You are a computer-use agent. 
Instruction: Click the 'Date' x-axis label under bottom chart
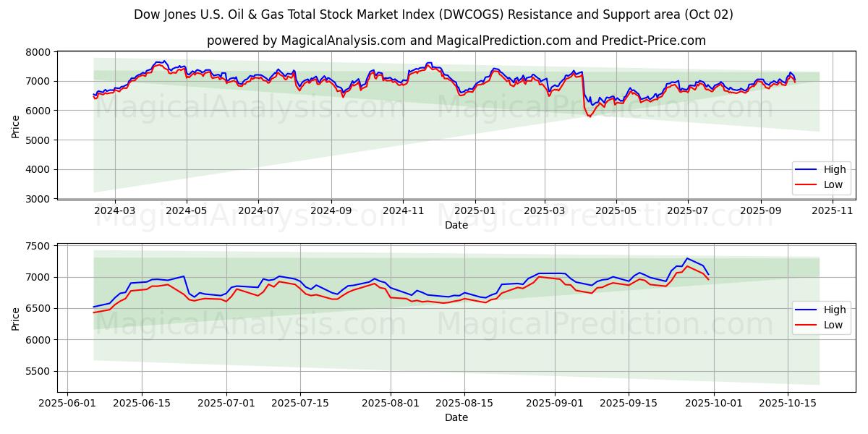[x=456, y=417]
